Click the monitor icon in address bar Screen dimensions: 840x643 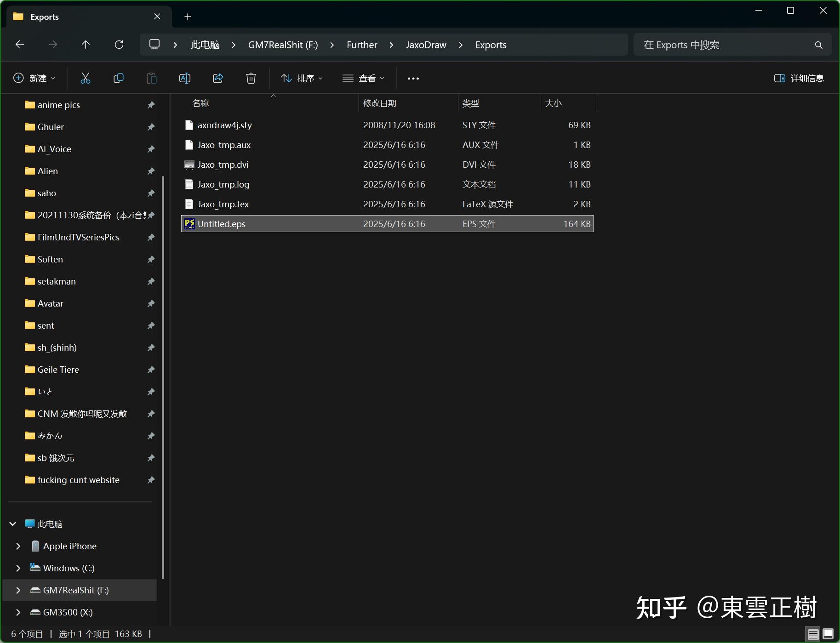coord(154,45)
